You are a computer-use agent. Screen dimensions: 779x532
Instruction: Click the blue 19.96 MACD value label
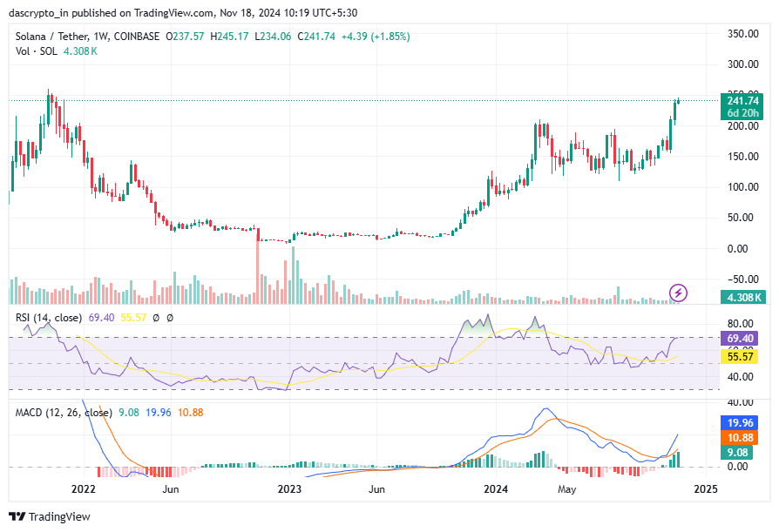point(739,423)
